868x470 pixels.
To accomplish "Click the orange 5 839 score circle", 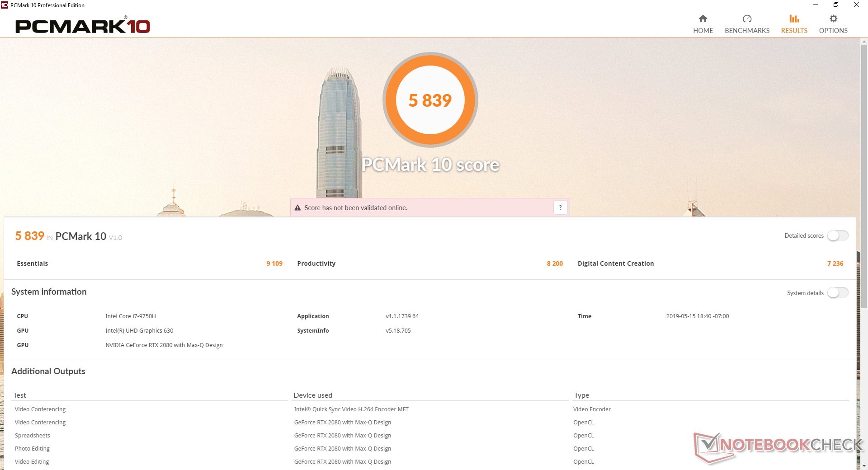I will pos(430,100).
